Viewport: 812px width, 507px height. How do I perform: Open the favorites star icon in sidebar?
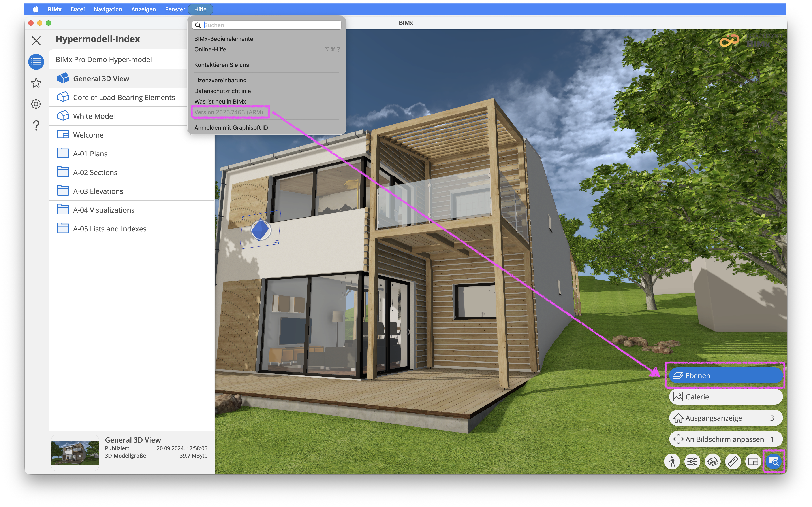(36, 83)
